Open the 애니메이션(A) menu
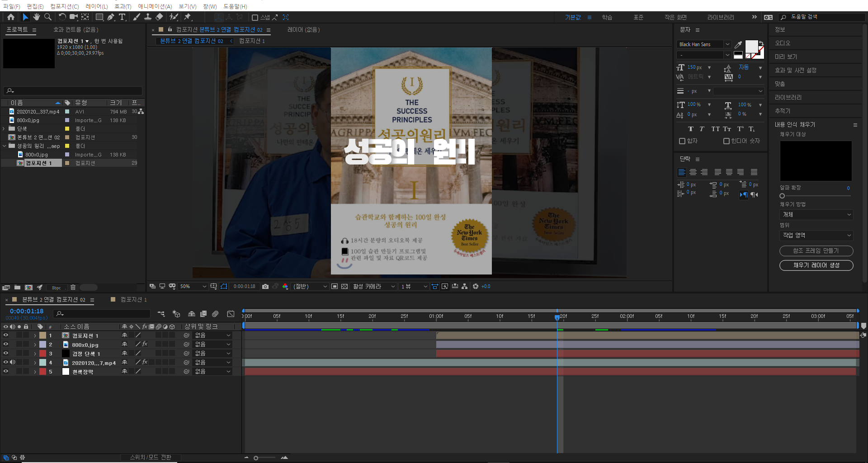The width and height of the screenshot is (868, 463). (155, 6)
